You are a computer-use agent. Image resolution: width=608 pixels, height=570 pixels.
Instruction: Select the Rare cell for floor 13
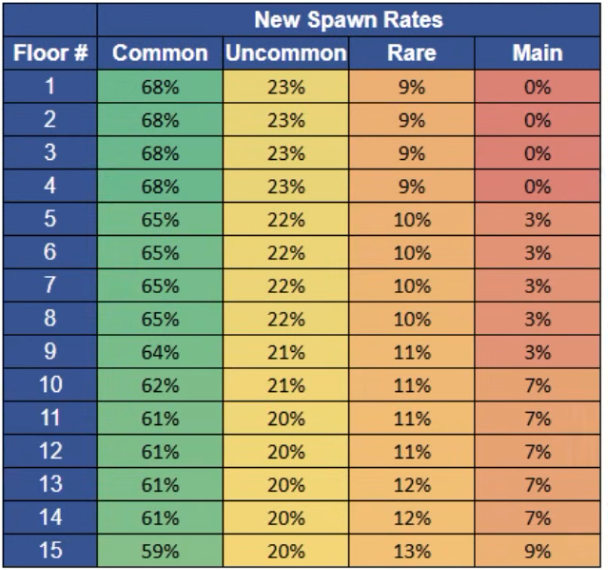click(x=411, y=485)
